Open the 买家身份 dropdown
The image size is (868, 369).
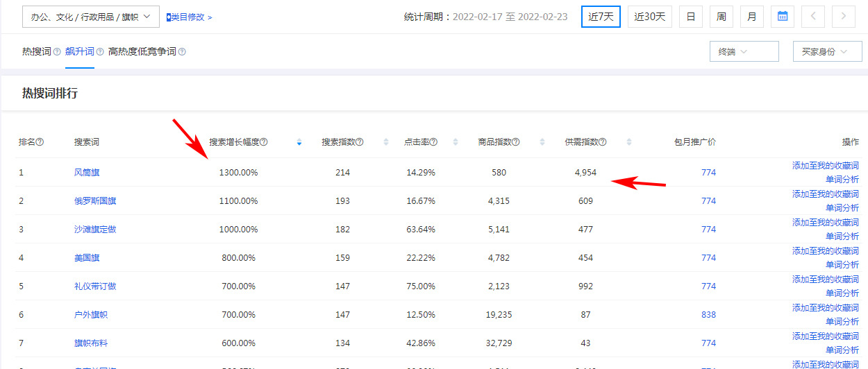828,51
